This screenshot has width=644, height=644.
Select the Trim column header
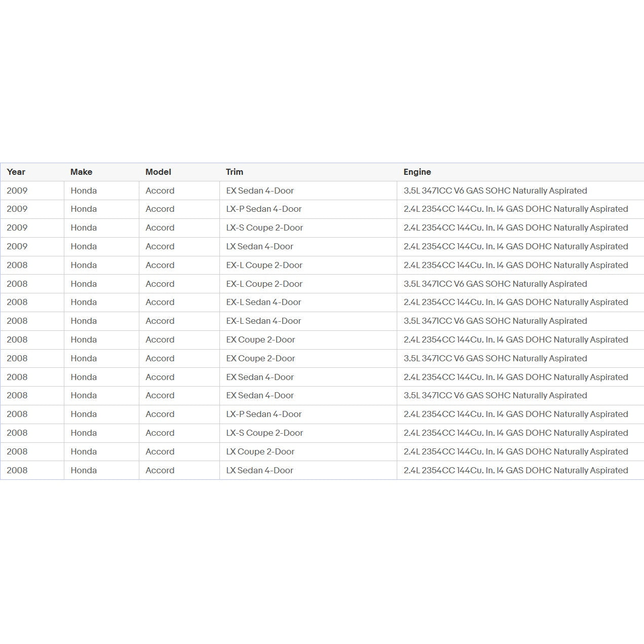[235, 172]
